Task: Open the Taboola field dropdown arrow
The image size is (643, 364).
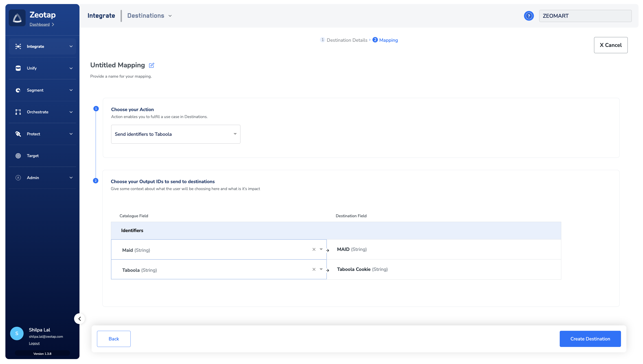Action: (321, 269)
